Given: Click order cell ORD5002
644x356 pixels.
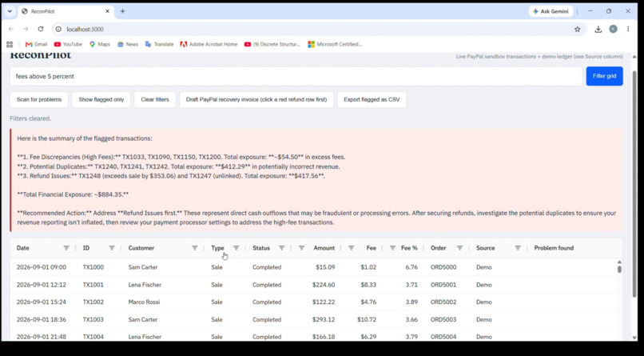Looking at the screenshot, I should point(443,302).
